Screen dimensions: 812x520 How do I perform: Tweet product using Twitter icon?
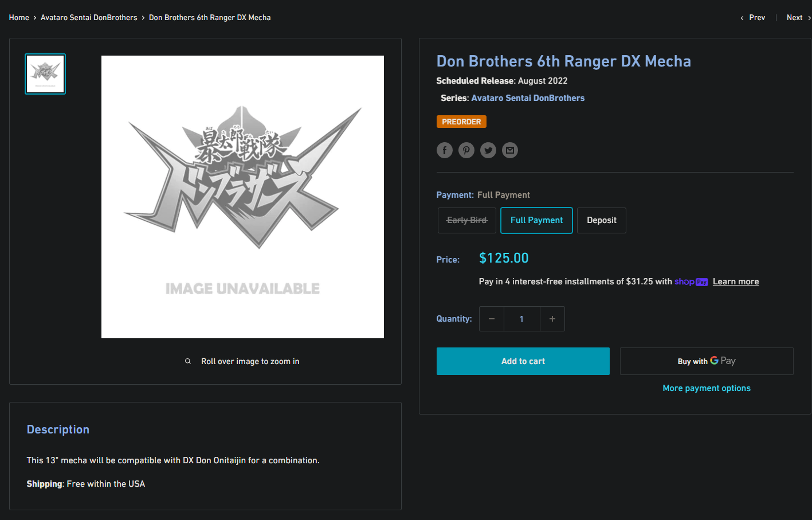point(488,150)
